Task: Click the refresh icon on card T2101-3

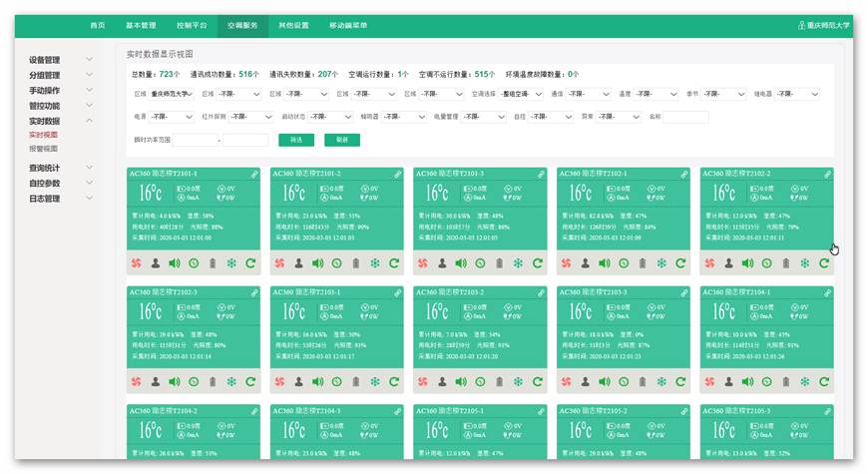Action: (538, 263)
